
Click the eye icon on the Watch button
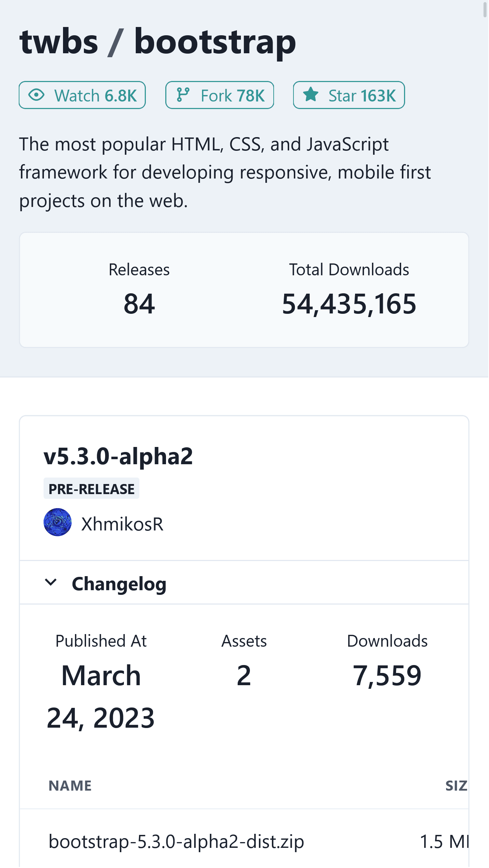point(36,95)
